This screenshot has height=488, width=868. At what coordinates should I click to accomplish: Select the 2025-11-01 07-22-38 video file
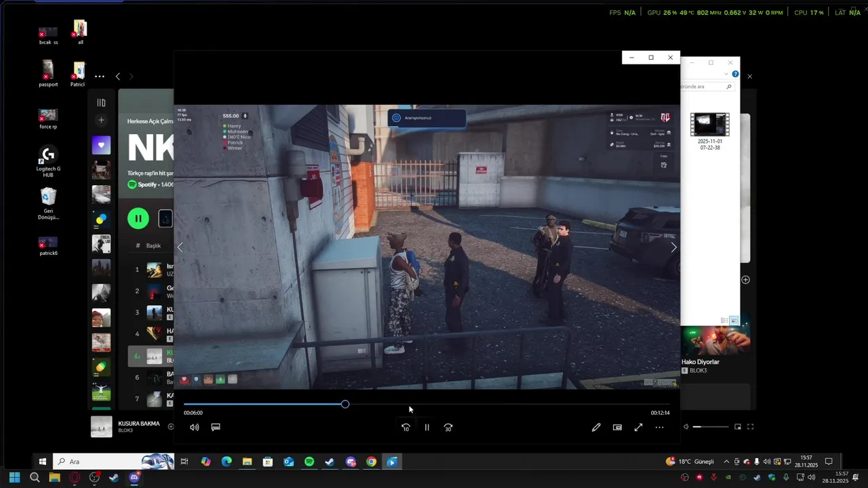[x=709, y=131]
